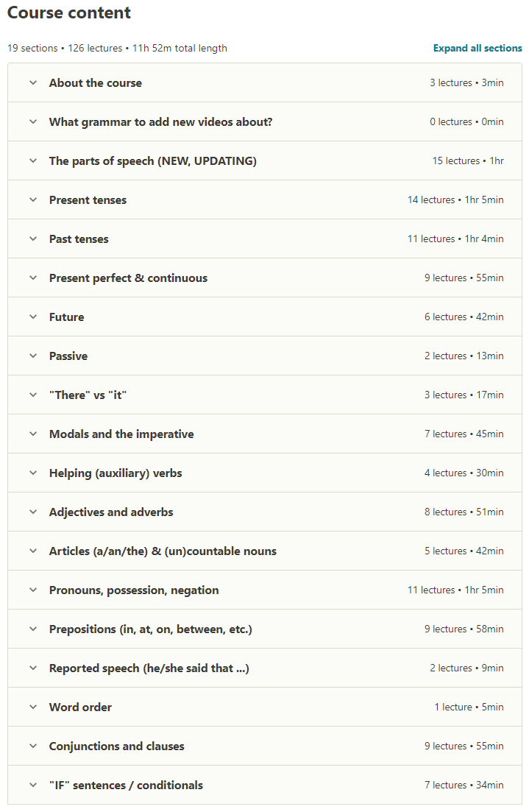This screenshot has width=529, height=812.
Task: Open Present perfect & continuous section
Action: (265, 278)
